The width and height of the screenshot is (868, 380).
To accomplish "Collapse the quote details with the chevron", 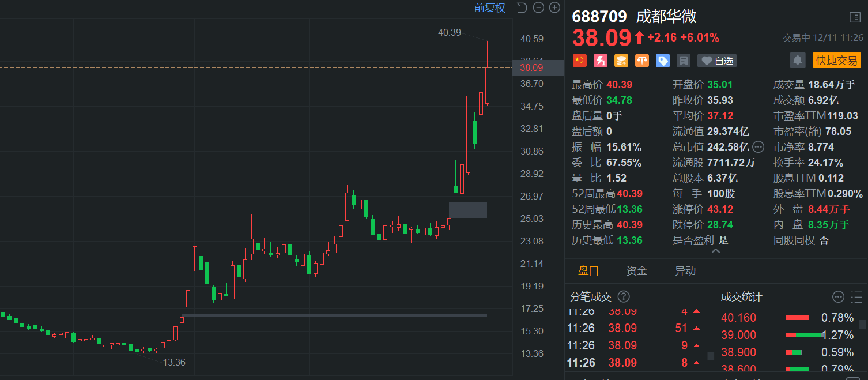I will (x=716, y=251).
